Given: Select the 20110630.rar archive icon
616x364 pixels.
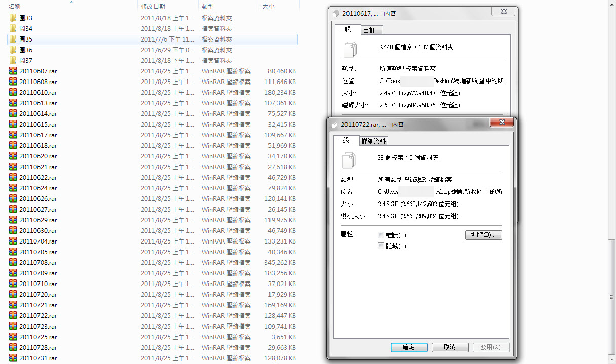Looking at the screenshot, I should point(13,230).
